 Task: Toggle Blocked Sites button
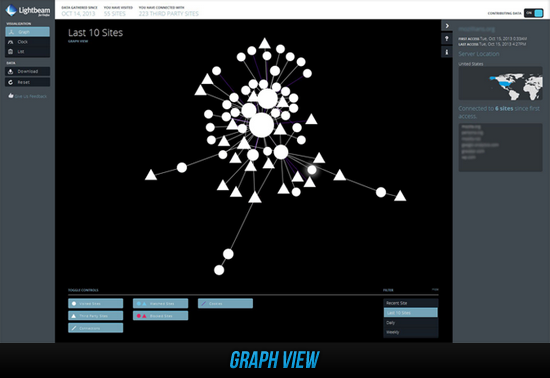(160, 316)
